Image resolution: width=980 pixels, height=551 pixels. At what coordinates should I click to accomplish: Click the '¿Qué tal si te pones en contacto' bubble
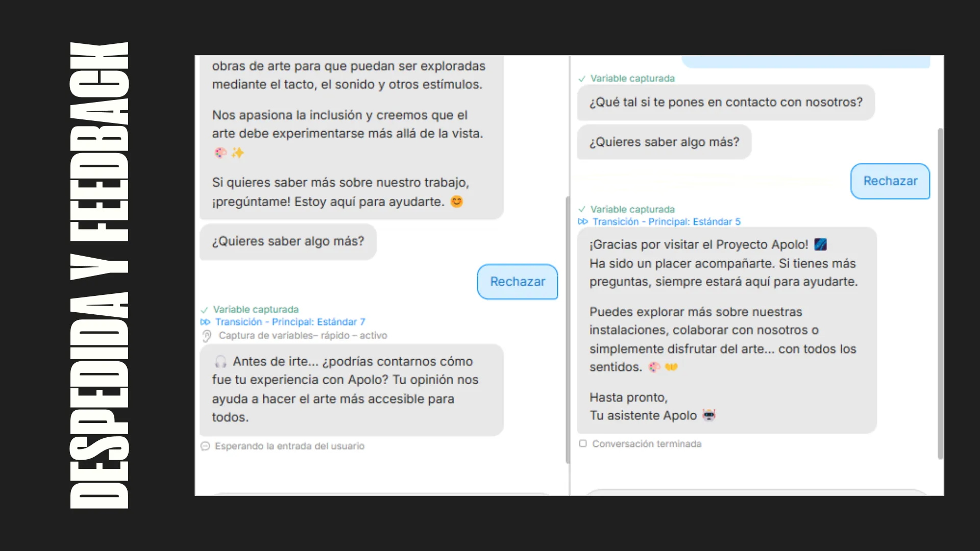[726, 103]
